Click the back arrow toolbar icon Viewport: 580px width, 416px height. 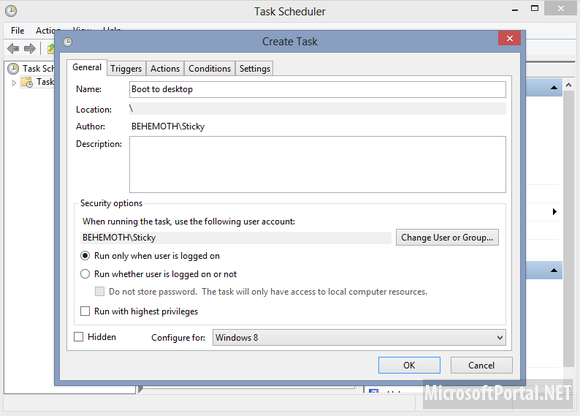[13, 48]
